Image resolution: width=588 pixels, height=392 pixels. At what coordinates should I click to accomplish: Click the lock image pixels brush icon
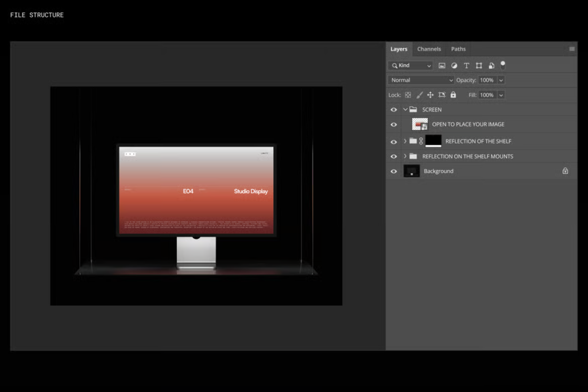[x=419, y=95]
